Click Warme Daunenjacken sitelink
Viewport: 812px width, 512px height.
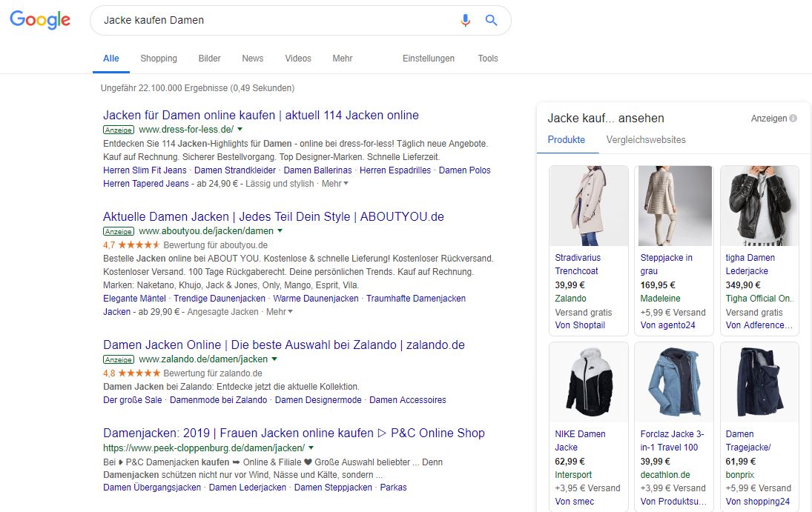pos(316,299)
